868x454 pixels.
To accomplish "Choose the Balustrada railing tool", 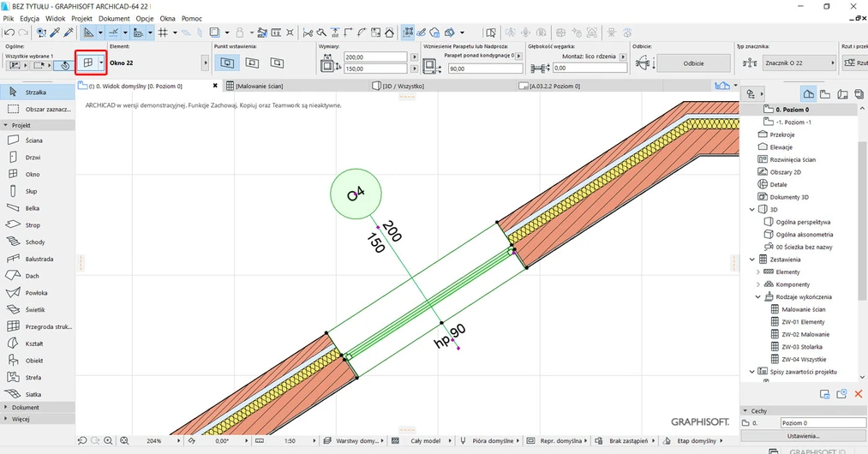I will point(38,259).
